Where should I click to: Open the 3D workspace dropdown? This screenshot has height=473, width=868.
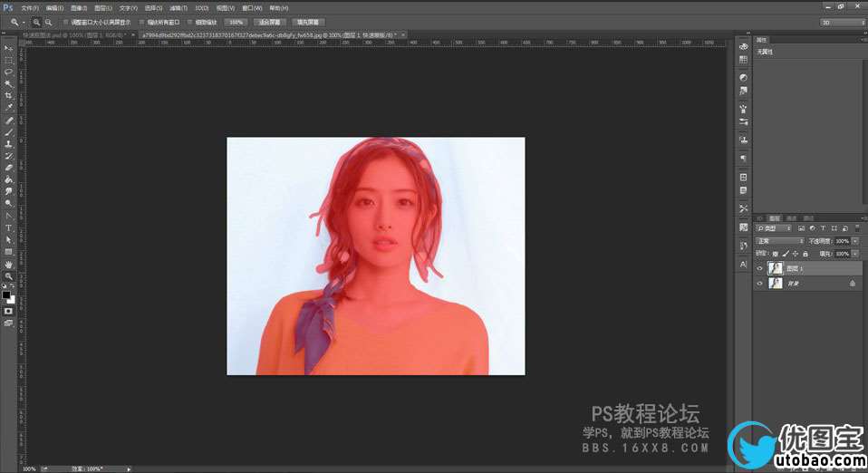(843, 23)
